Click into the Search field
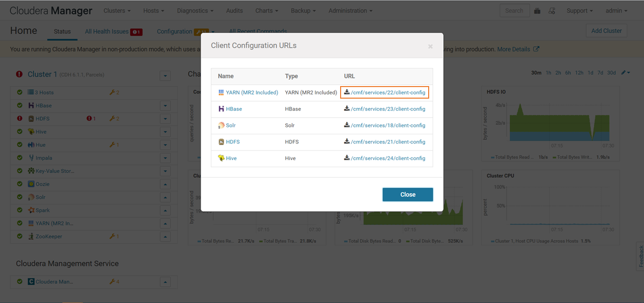Screen dimensions: 644x303 [514, 11]
